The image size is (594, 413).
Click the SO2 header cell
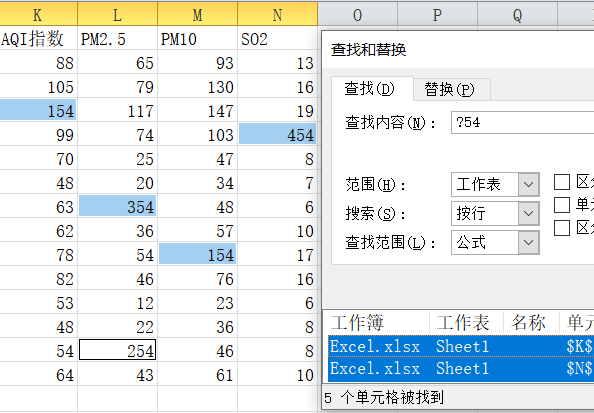(278, 39)
